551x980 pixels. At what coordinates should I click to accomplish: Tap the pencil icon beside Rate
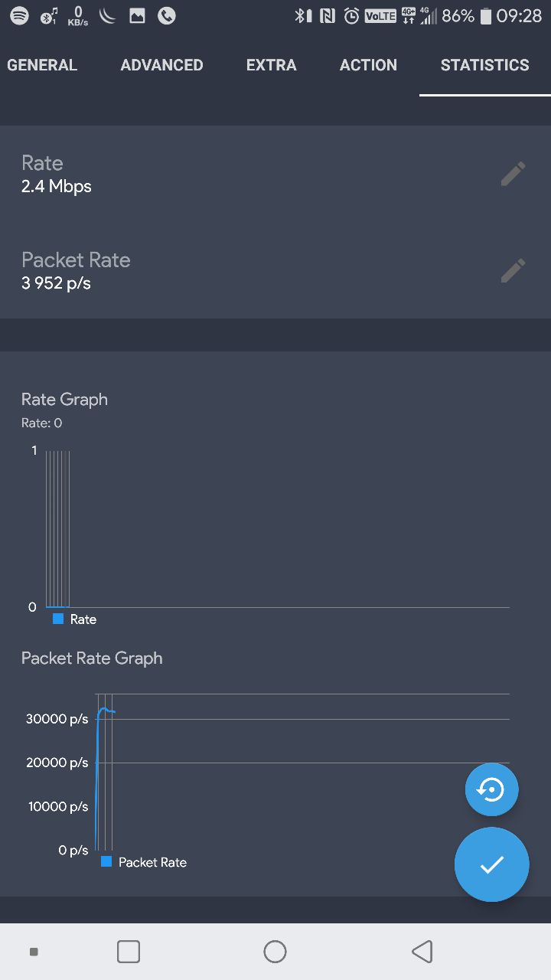513,174
